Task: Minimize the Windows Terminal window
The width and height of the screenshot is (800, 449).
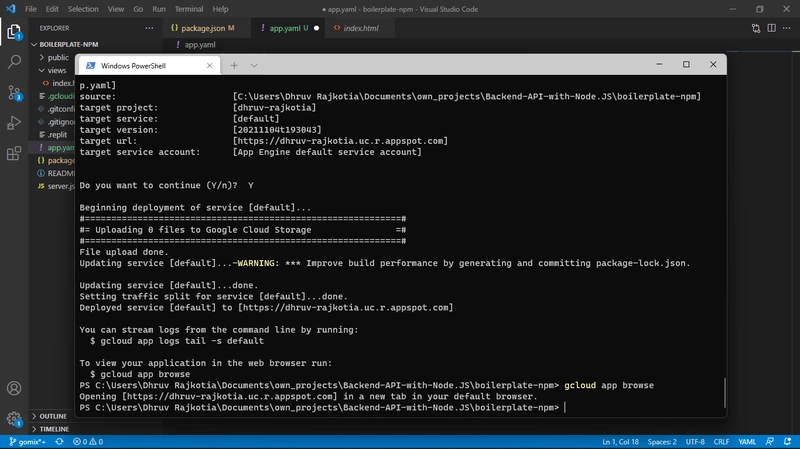Action: (659, 64)
